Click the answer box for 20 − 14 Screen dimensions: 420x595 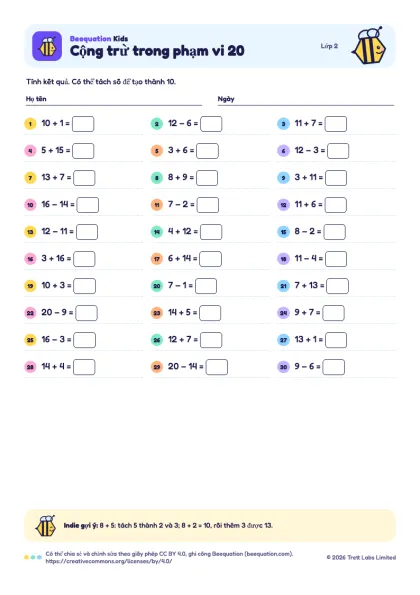pyautogui.click(x=217, y=367)
